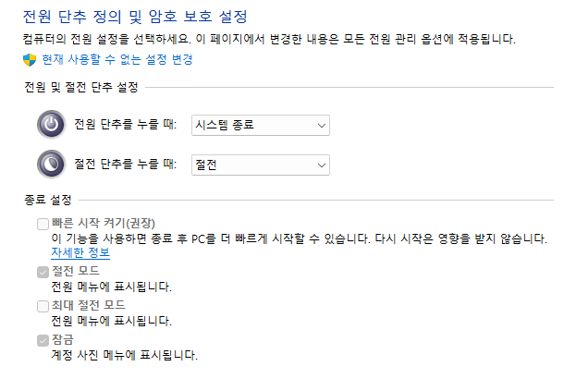This screenshot has width=588, height=391.
Task: Enable the 빠른 시작 켜기(권장) checkbox
Action: (43, 224)
